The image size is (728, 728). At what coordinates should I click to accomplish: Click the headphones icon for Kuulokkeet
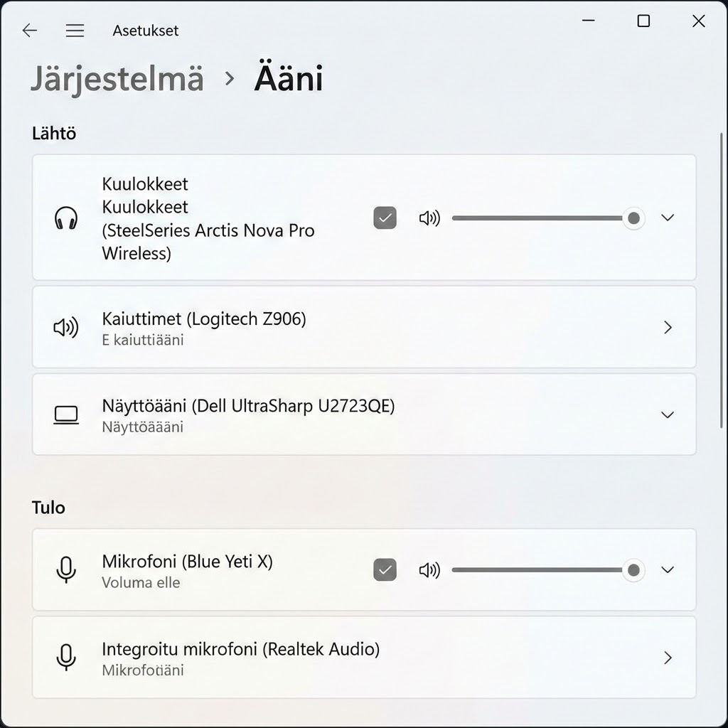click(x=66, y=218)
